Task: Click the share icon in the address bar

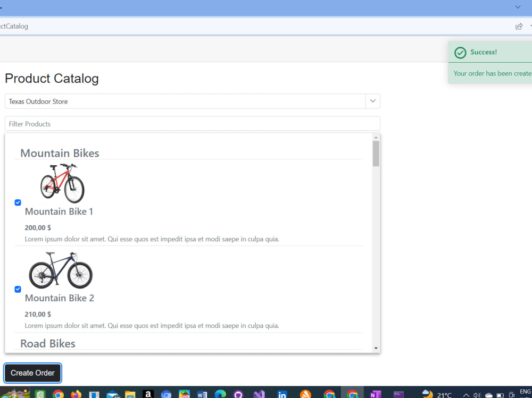Action: 519,26
